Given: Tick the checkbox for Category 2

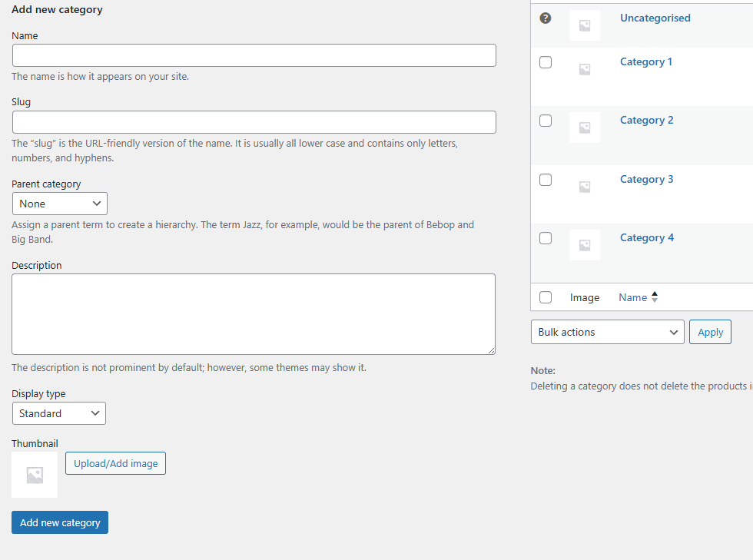Looking at the screenshot, I should pos(546,121).
